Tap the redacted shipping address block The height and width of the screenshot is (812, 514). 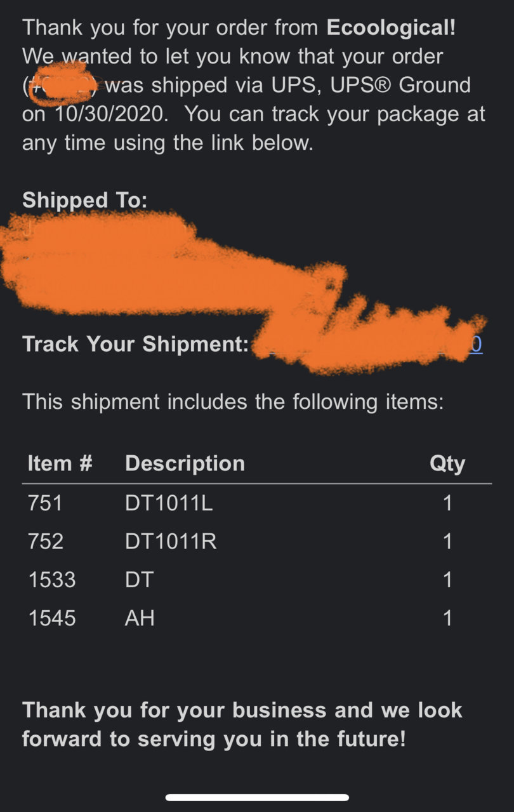pyautogui.click(x=178, y=267)
